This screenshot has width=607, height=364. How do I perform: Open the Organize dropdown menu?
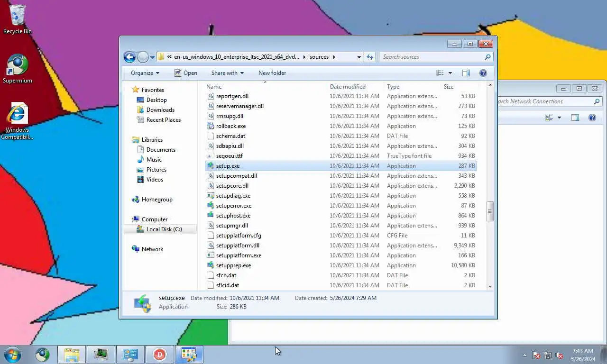[145, 73]
